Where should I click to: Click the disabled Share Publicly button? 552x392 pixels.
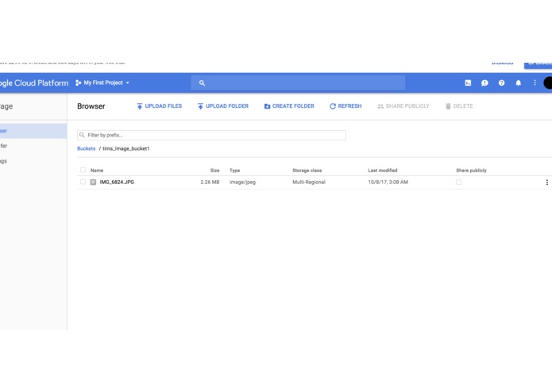(403, 106)
